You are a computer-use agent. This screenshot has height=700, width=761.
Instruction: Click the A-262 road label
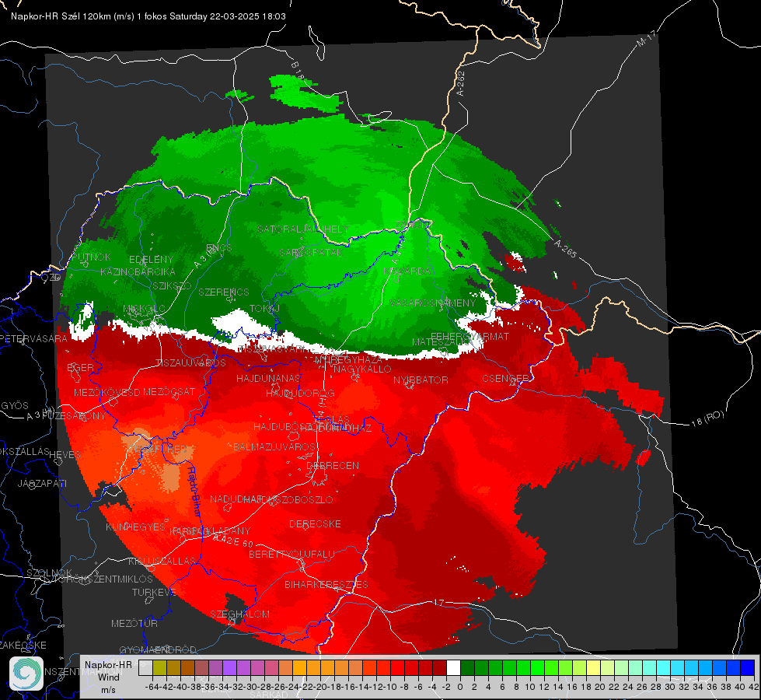460,83
